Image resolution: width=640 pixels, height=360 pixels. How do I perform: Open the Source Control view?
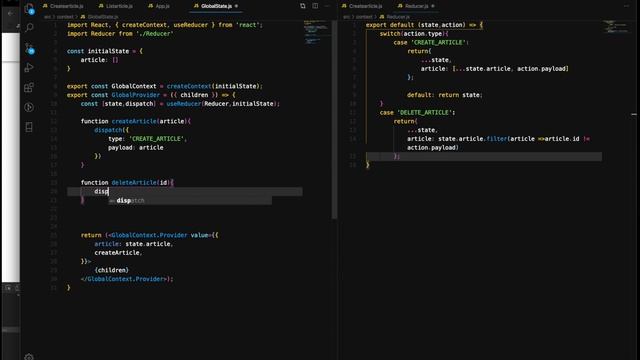[x=29, y=48]
